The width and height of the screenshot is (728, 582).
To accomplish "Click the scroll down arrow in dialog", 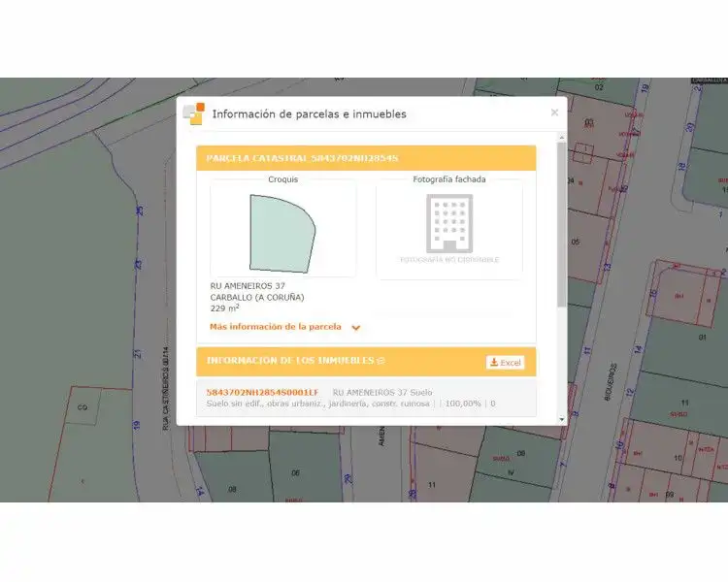I will [562, 420].
